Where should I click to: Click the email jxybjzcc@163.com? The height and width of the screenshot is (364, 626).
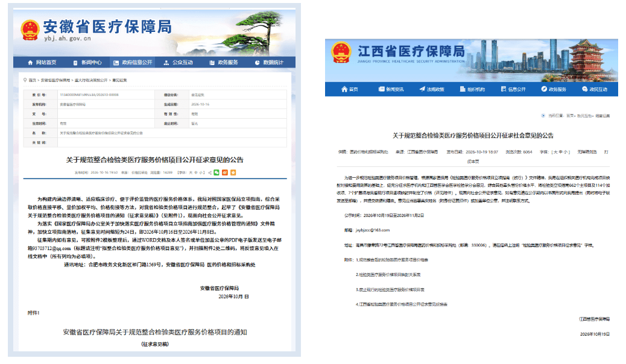pyautogui.click(x=373, y=230)
